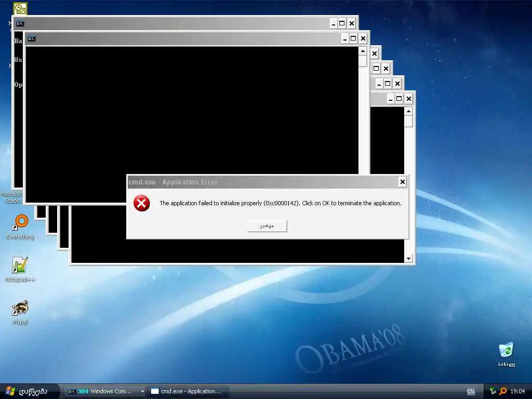The width and height of the screenshot is (532, 399).
Task: Click the error message text with code 0xc0000142
Action: (281, 203)
